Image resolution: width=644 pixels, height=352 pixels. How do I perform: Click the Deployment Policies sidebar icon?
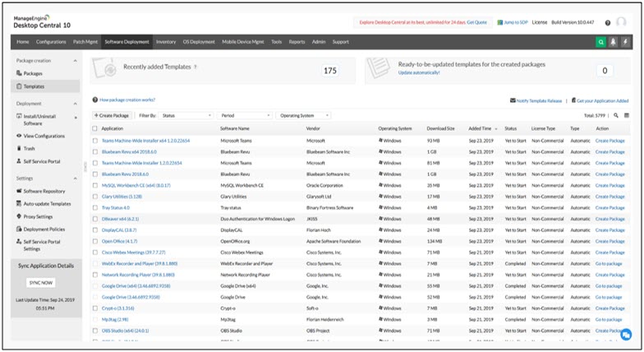pos(19,229)
